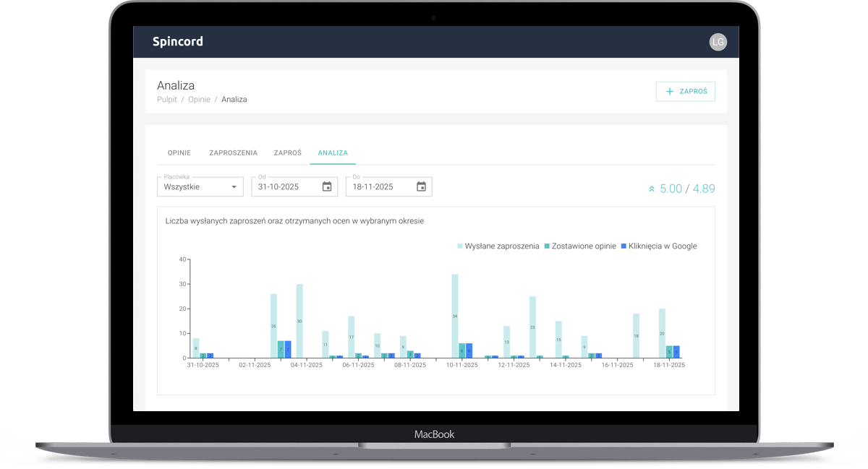The width and height of the screenshot is (868, 469).
Task: Toggle Kliknięcia w Google legend series
Action: click(659, 246)
